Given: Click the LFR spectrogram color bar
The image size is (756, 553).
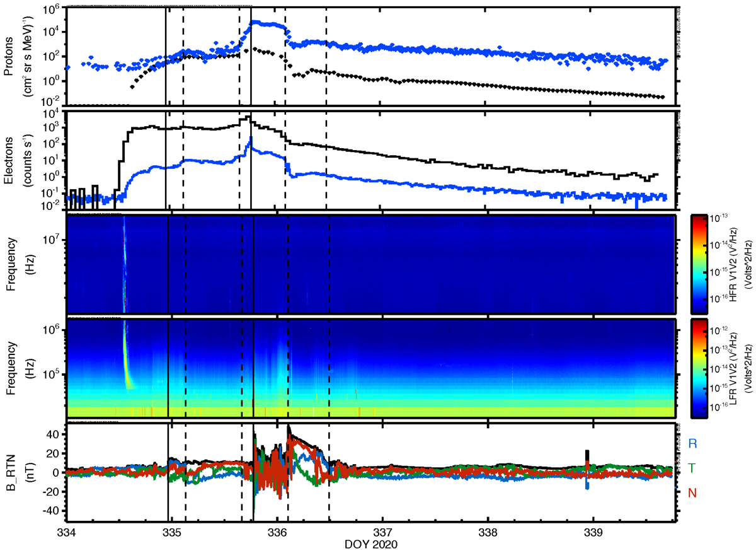Looking at the screenshot, I should click(697, 368).
